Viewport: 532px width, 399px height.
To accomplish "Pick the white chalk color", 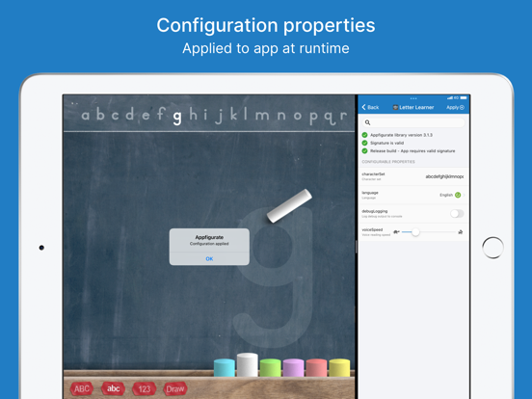I will (x=248, y=364).
